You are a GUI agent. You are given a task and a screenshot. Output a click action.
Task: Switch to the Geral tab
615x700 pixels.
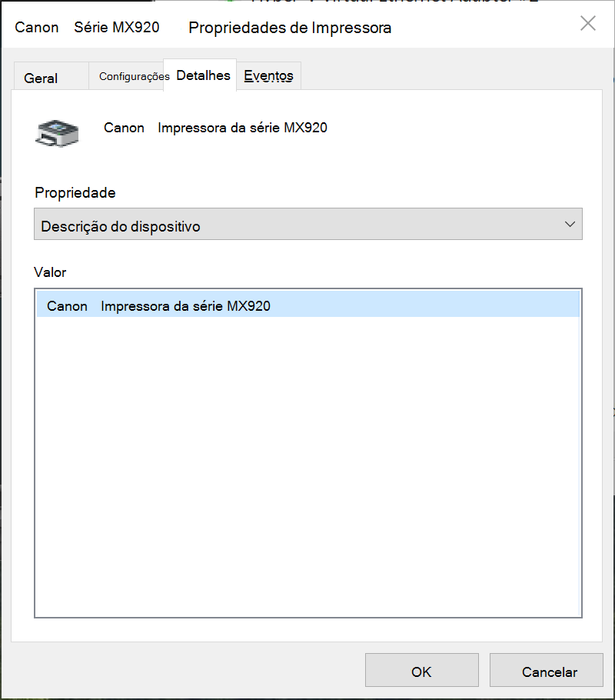(42, 78)
